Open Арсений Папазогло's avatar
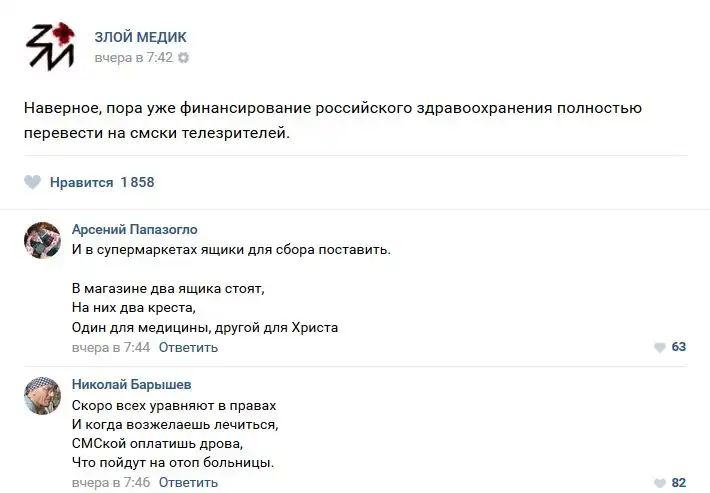Viewport: 710px width, 493px height. coord(42,240)
